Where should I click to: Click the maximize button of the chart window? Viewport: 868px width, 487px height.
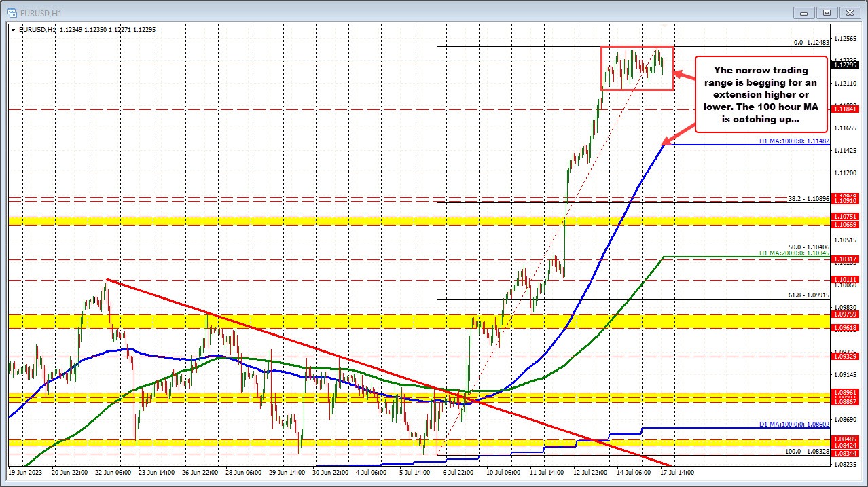pos(826,12)
